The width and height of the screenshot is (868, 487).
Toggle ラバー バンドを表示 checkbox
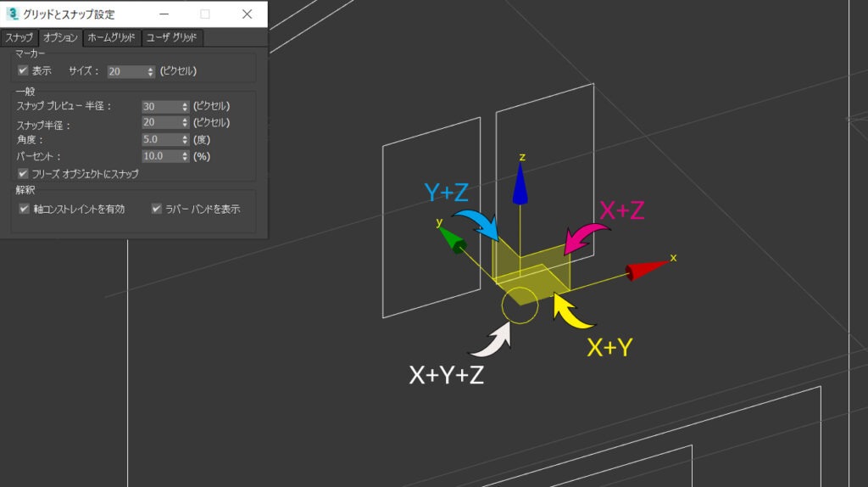tap(157, 209)
